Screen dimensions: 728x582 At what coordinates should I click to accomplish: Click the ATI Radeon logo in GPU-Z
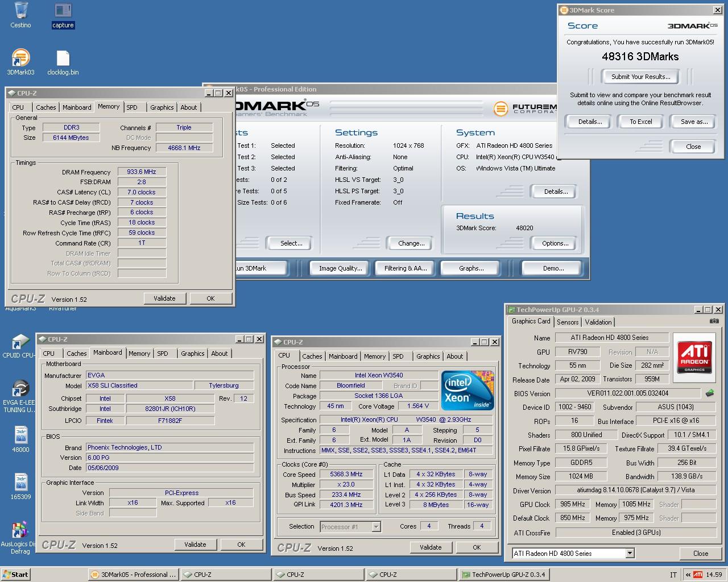[695, 356]
